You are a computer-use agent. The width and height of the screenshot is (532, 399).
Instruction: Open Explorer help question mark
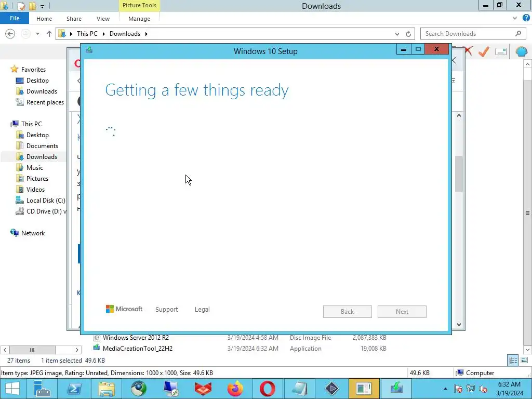click(x=526, y=18)
